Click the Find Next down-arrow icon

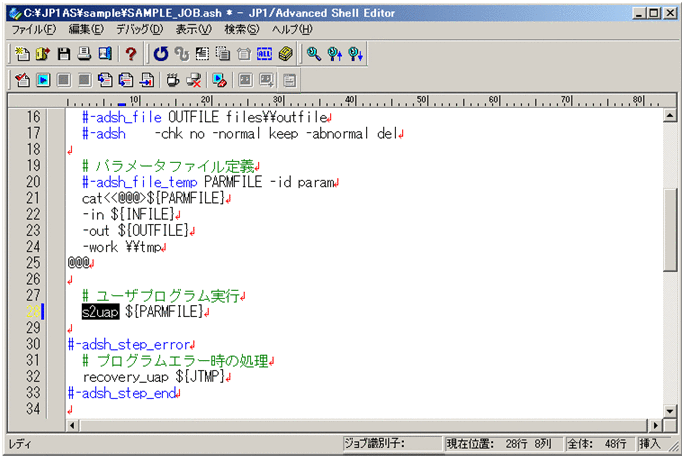click(x=334, y=53)
